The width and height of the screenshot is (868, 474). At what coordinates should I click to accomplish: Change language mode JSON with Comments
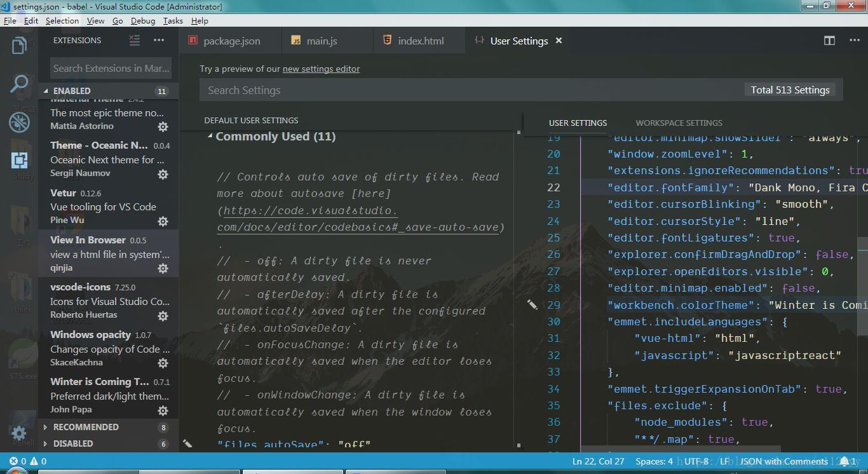pyautogui.click(x=783, y=461)
